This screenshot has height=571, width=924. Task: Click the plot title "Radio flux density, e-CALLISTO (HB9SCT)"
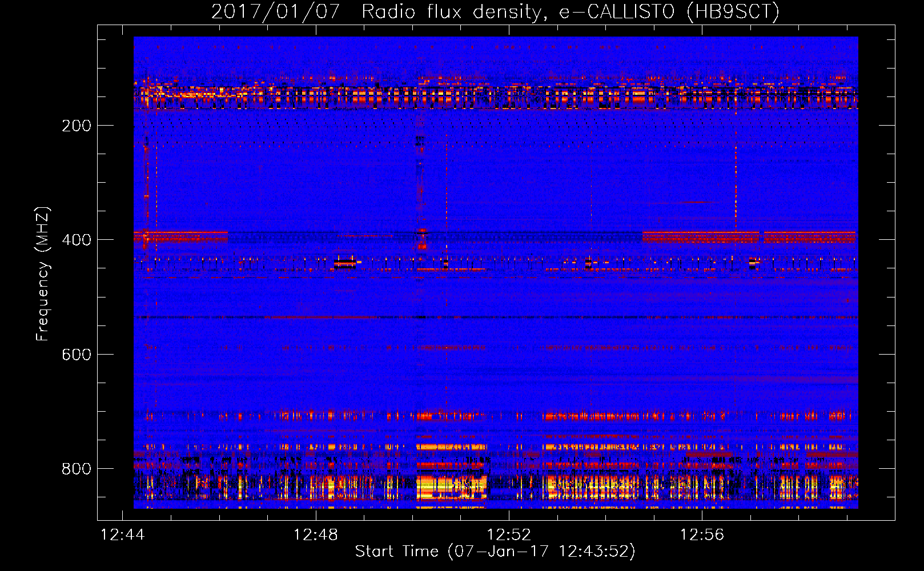click(x=571, y=11)
